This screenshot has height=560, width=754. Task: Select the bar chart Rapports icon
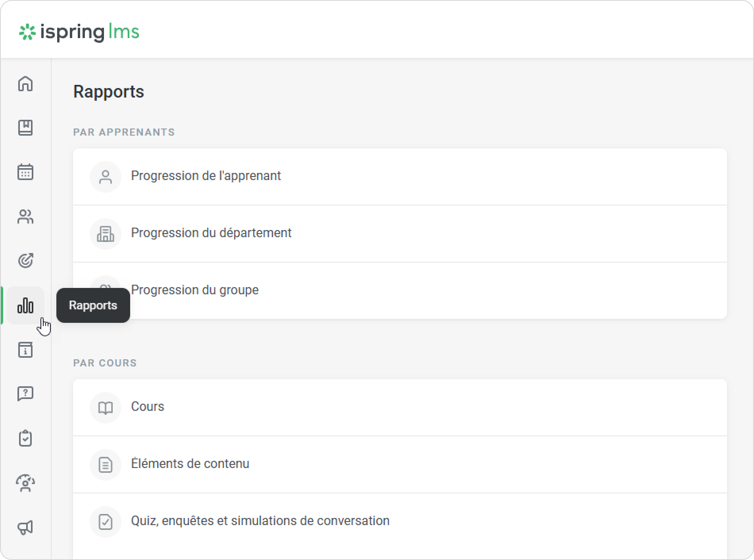click(x=25, y=305)
